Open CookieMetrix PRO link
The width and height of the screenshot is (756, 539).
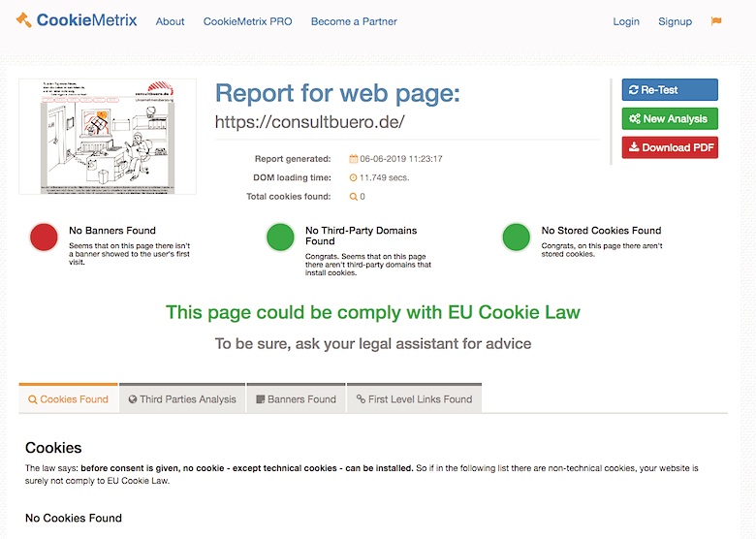point(247,21)
